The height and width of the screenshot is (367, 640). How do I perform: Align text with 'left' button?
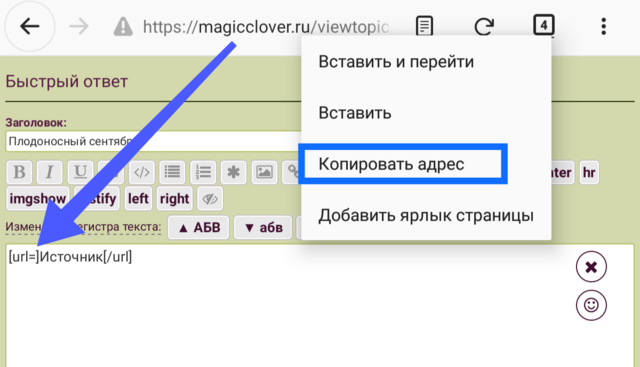[x=138, y=199]
